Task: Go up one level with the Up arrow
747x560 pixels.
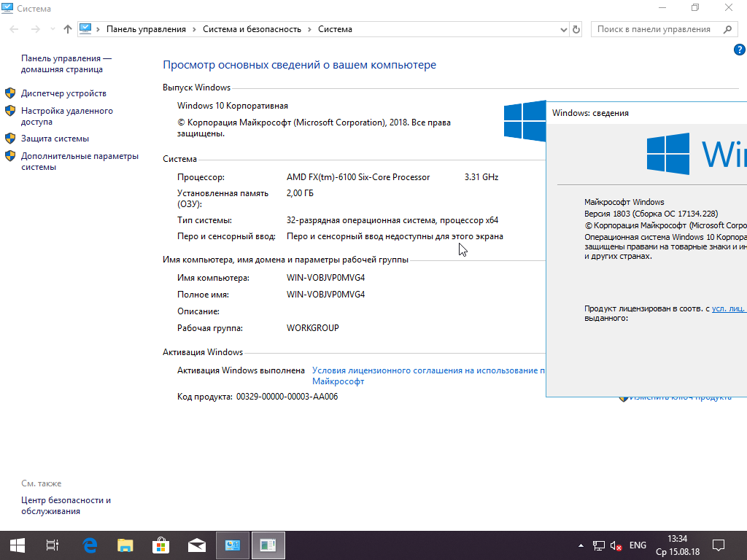Action: 68,29
